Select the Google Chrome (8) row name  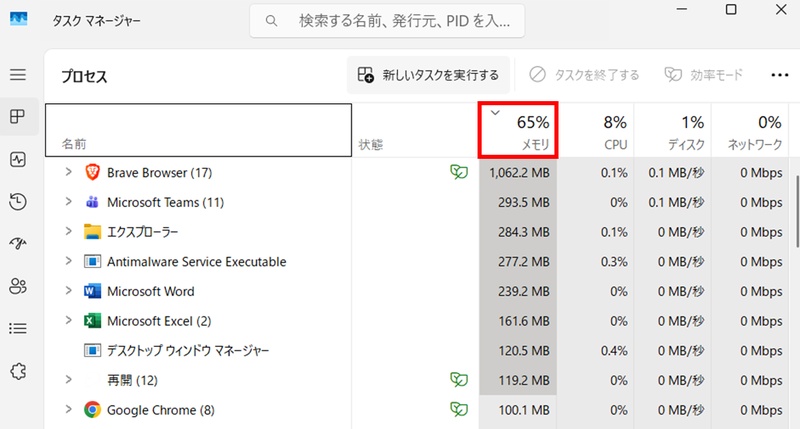pos(161,410)
